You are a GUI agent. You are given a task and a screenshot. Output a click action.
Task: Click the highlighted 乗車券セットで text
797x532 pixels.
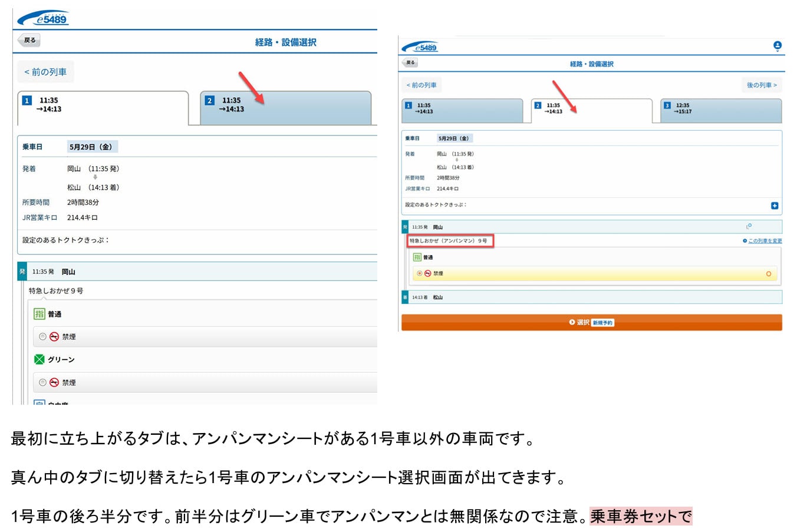pos(641,516)
